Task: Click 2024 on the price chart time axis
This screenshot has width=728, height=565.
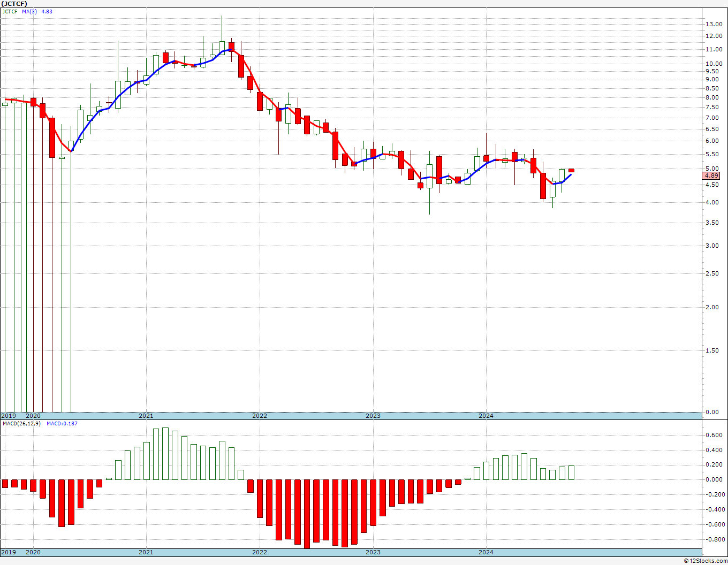Action: [486, 416]
